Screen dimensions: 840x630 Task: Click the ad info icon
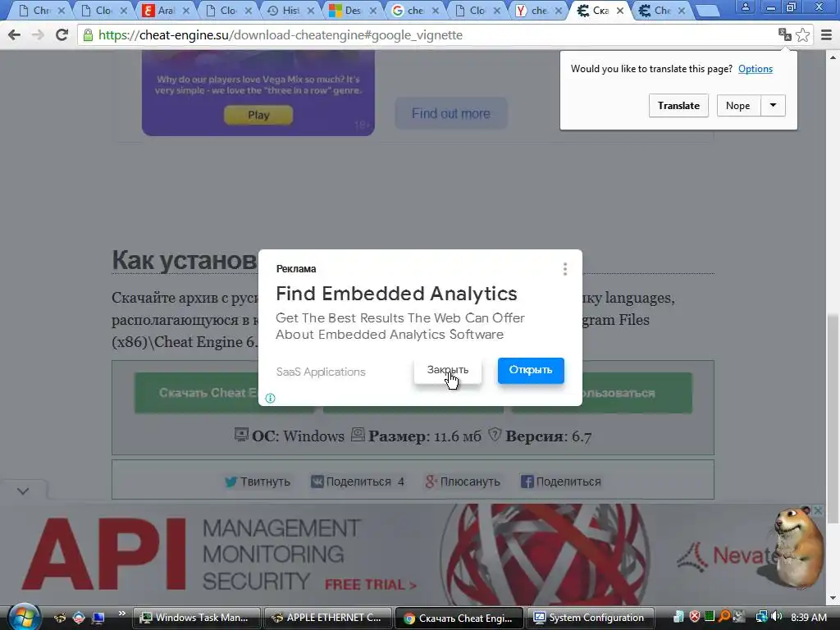(x=271, y=398)
